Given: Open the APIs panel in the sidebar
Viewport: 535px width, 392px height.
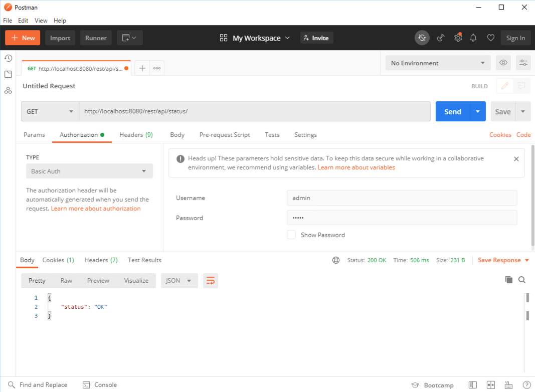Looking at the screenshot, I should click(8, 90).
